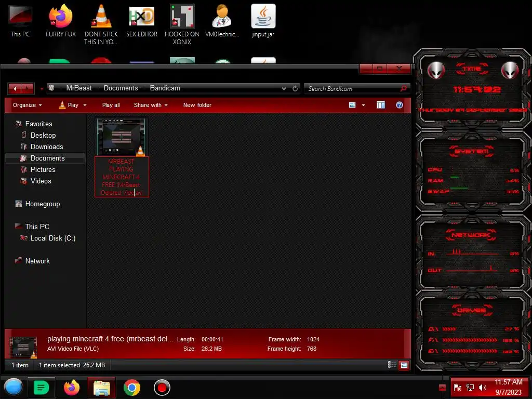Open the DONT STICK THIS IN YO VLC shortcut
Viewport: 532px width, 399px height.
coord(101,24)
